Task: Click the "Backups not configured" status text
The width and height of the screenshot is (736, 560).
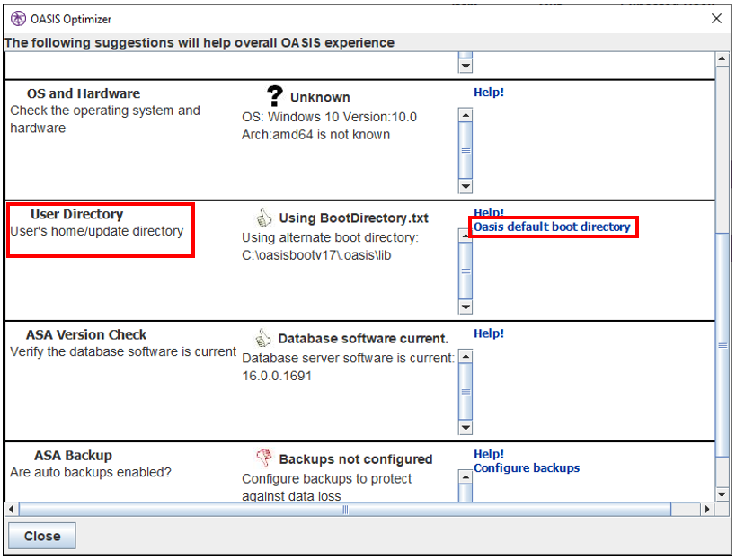Action: [356, 459]
